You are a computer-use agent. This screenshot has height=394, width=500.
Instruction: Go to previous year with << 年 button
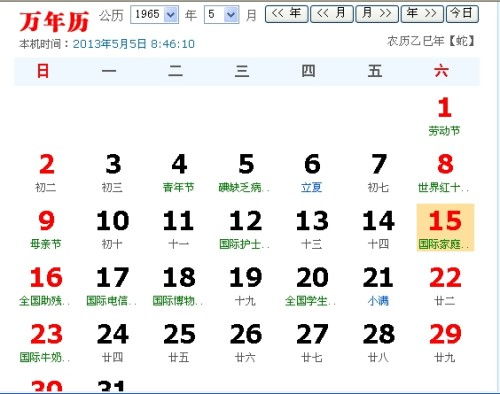click(286, 14)
